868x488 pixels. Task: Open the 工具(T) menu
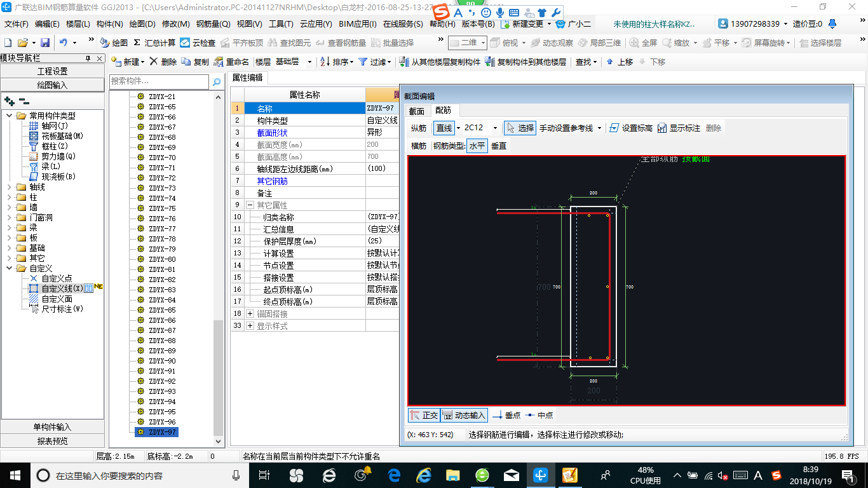(281, 24)
